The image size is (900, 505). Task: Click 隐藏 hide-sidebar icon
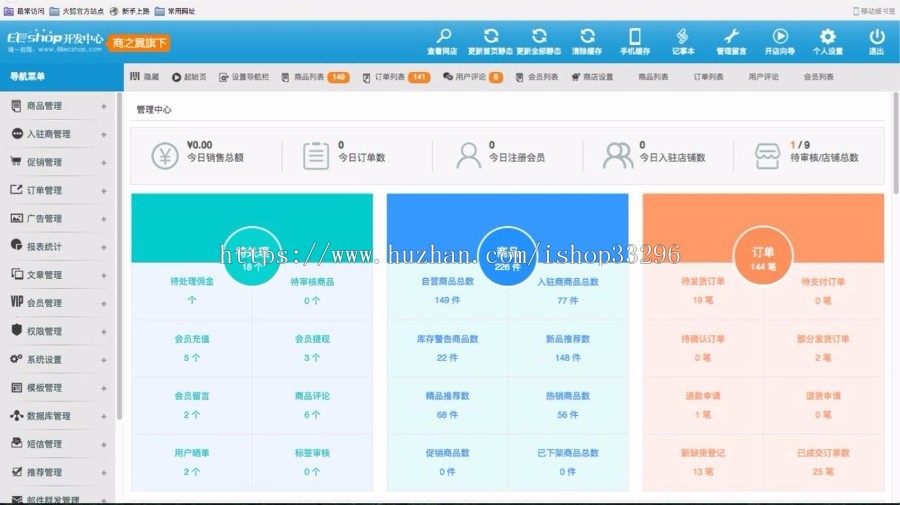[x=134, y=76]
